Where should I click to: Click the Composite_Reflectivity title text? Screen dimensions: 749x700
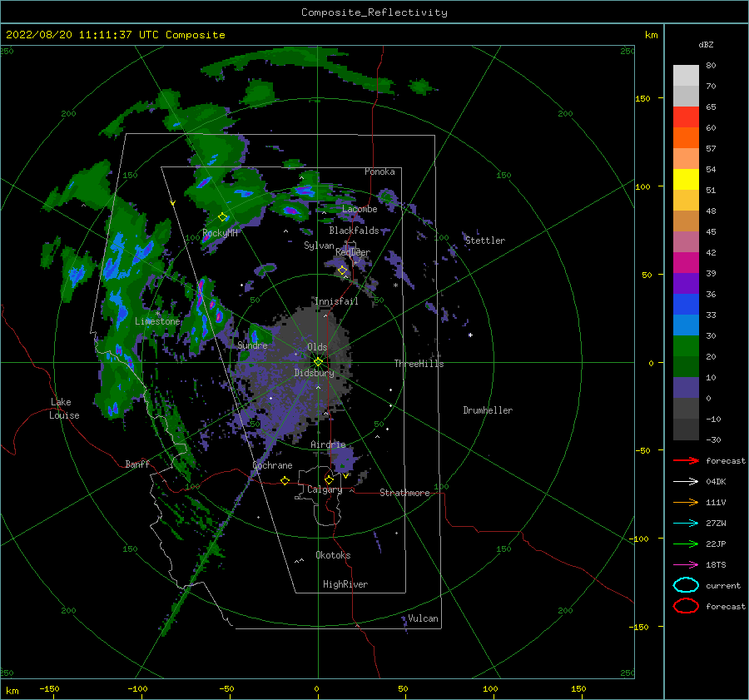374,12
